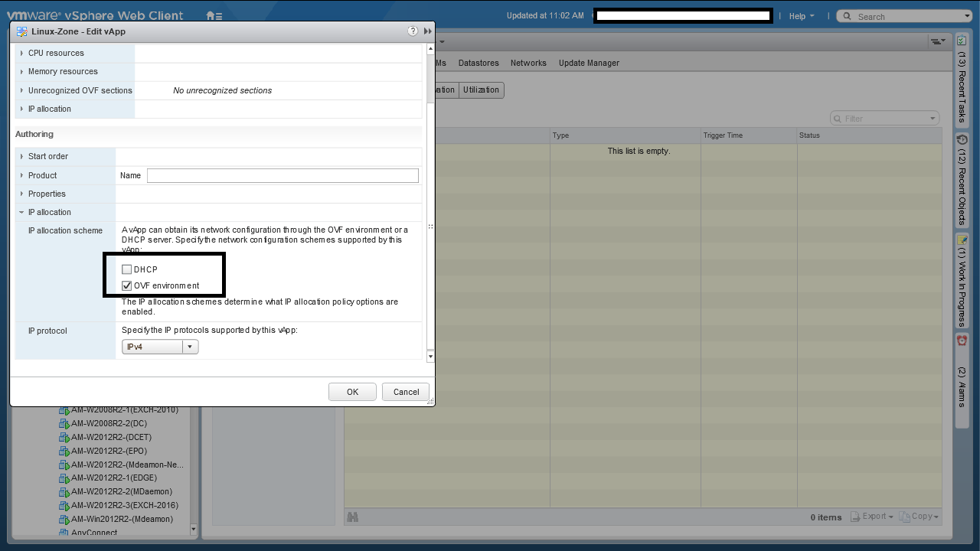Expand the Start order section
Image resolution: width=980 pixels, height=551 pixels.
(21, 156)
